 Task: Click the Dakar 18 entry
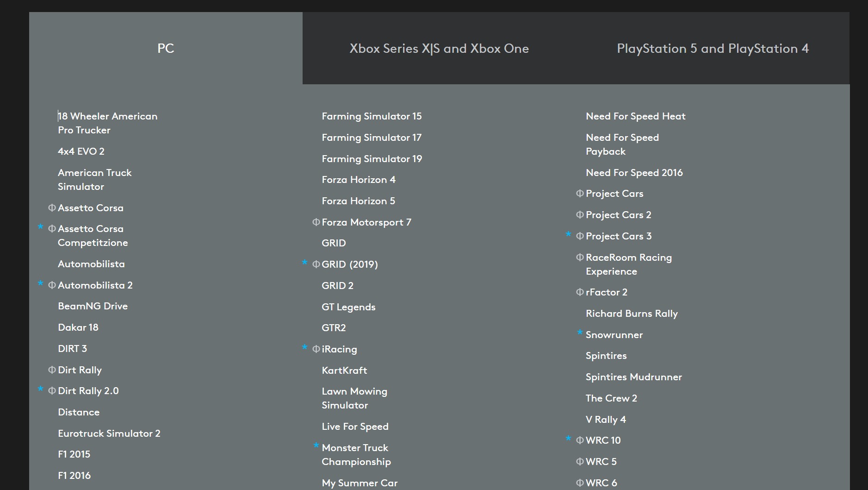[78, 327]
